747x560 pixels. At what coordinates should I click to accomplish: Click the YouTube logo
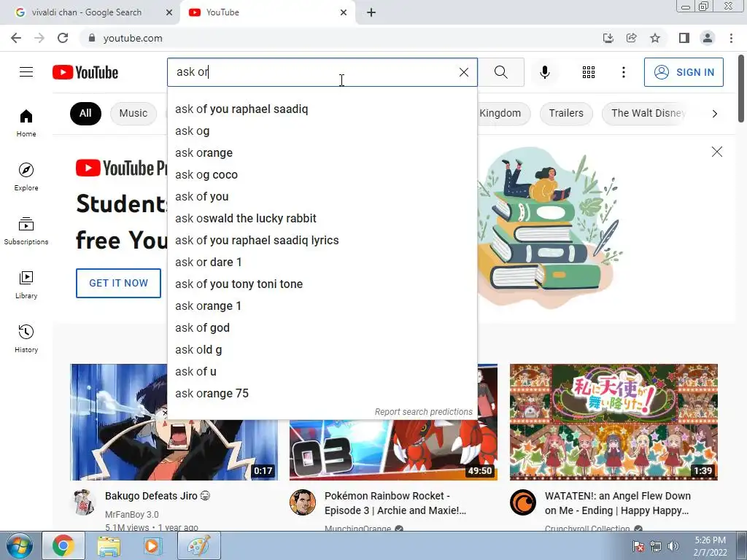click(85, 72)
